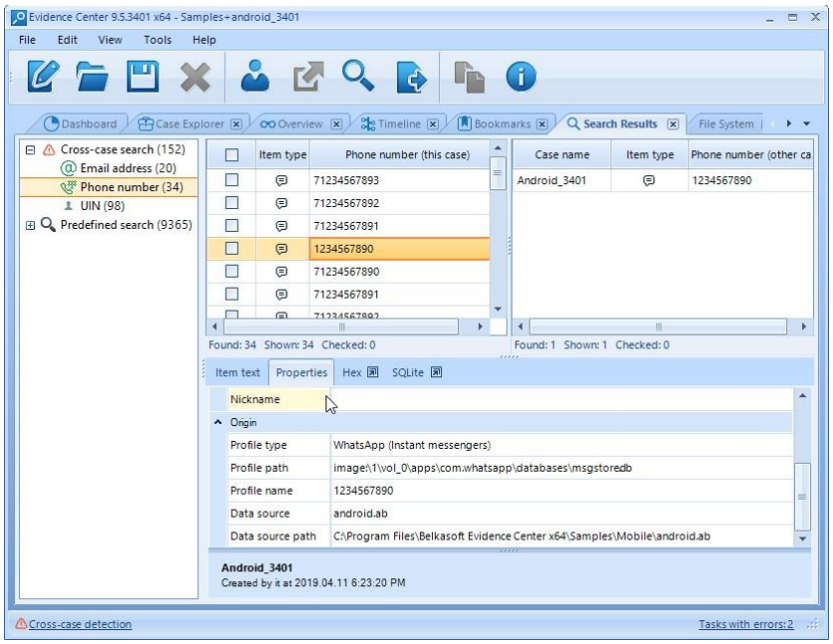Close the Timeline tab

pyautogui.click(x=433, y=123)
